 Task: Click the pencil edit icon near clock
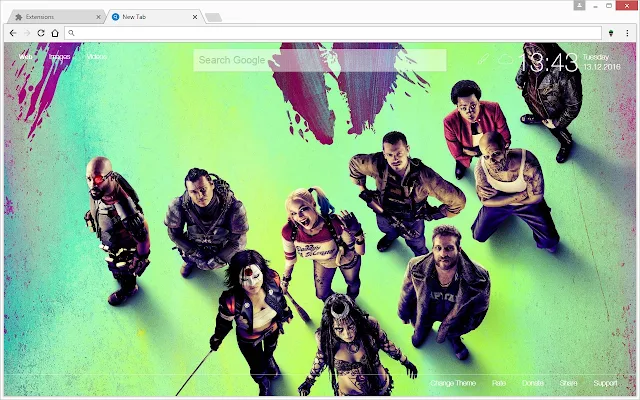coord(483,59)
